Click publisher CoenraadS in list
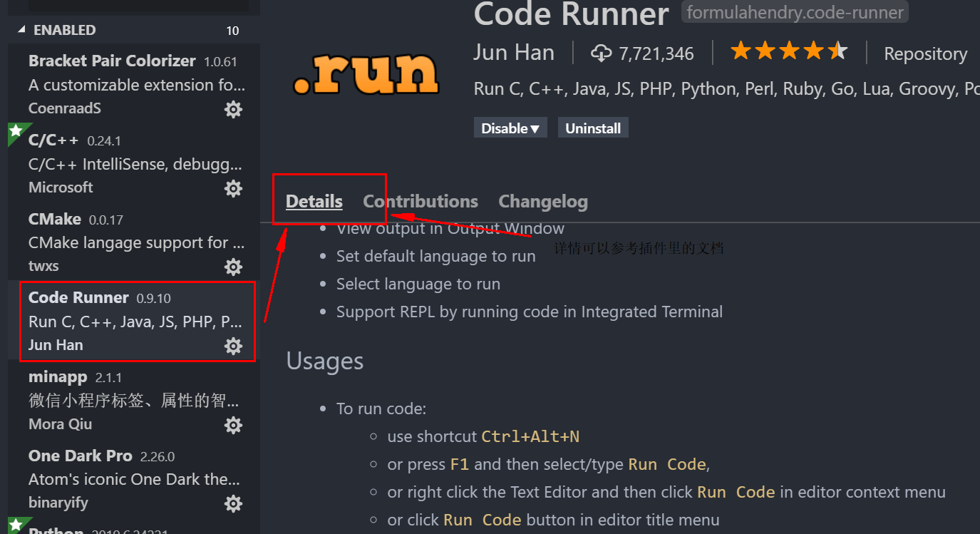The height and width of the screenshot is (534, 980). pyautogui.click(x=63, y=108)
